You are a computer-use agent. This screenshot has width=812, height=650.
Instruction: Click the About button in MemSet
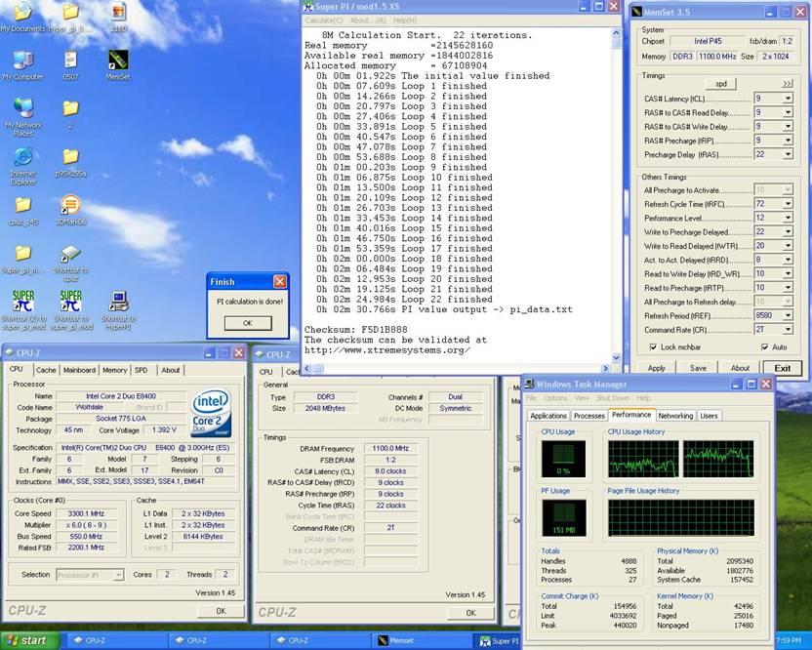740,368
